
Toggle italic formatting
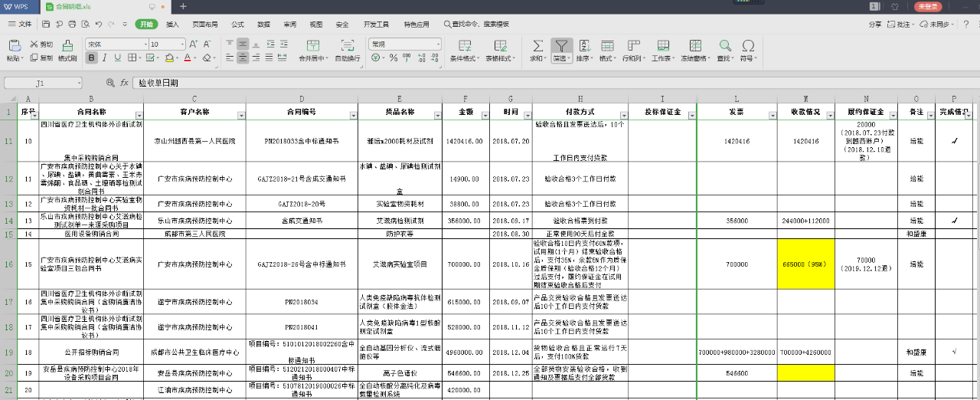pos(103,58)
